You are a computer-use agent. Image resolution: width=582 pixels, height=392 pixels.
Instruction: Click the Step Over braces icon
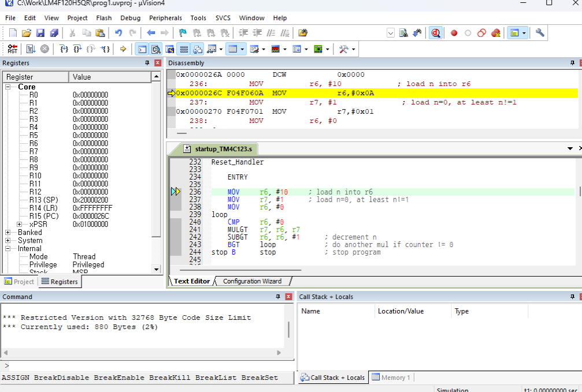coord(78,49)
